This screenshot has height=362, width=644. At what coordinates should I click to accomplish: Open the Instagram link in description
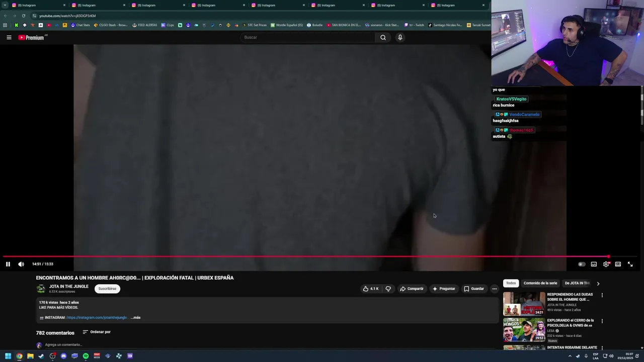pos(97,318)
